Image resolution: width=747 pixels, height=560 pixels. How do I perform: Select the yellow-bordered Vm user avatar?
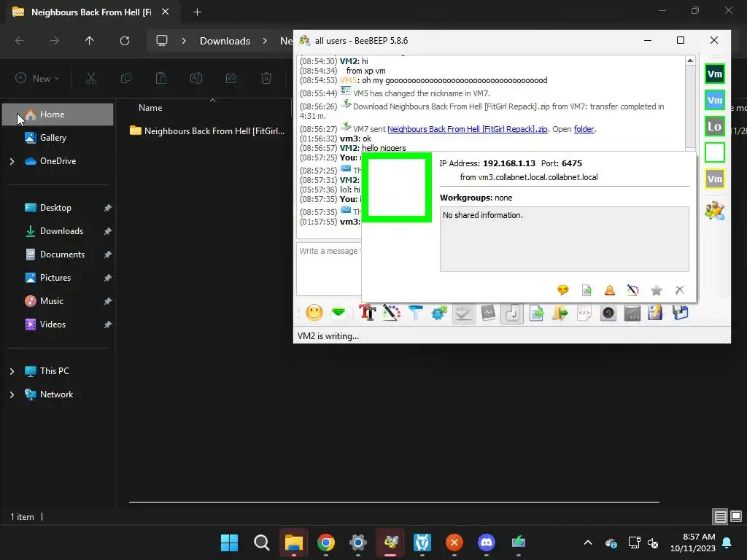[x=715, y=179]
